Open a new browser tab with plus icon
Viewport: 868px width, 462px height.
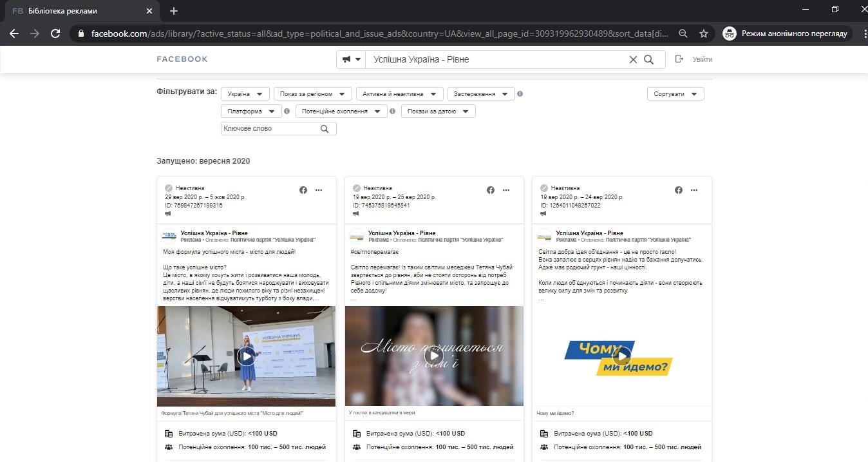(174, 11)
